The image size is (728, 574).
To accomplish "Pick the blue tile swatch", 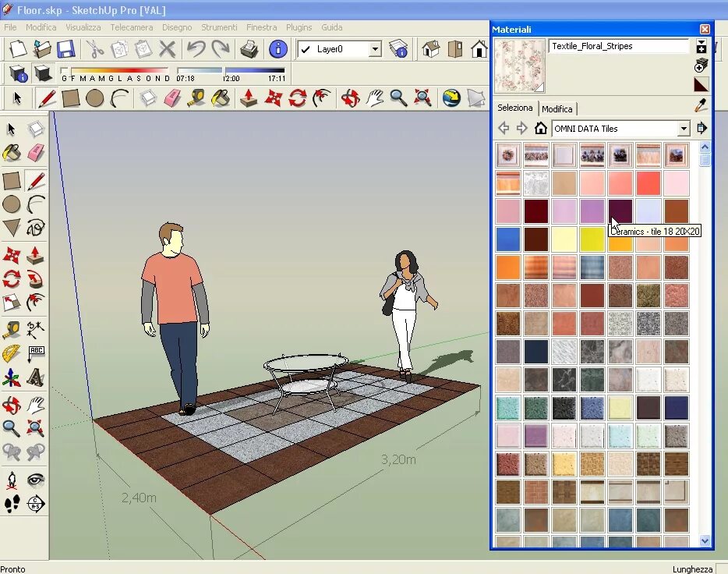I will click(x=508, y=239).
